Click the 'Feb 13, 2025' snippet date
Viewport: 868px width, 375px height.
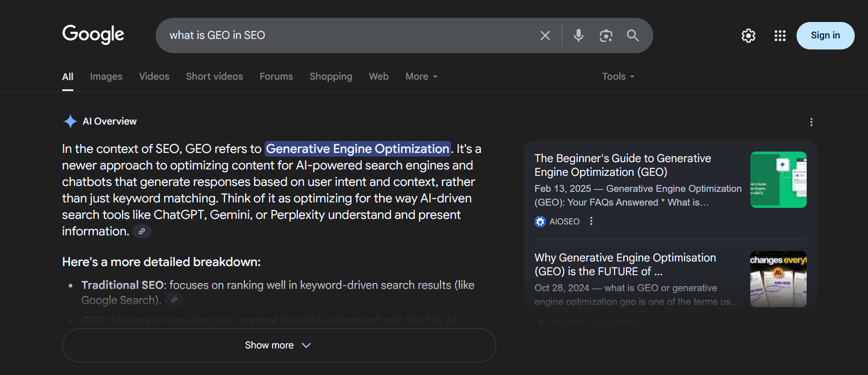563,189
